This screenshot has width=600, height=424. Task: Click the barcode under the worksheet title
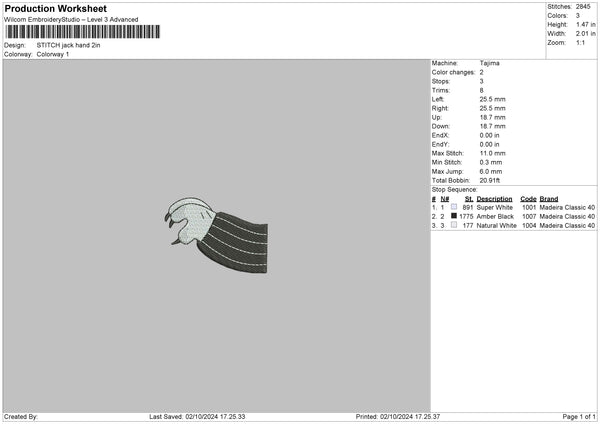(x=81, y=32)
